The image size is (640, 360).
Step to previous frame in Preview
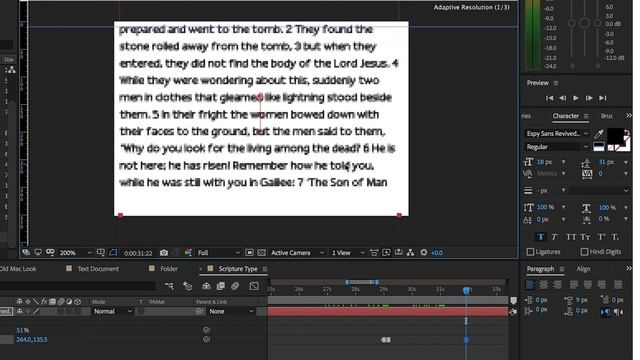click(562, 98)
